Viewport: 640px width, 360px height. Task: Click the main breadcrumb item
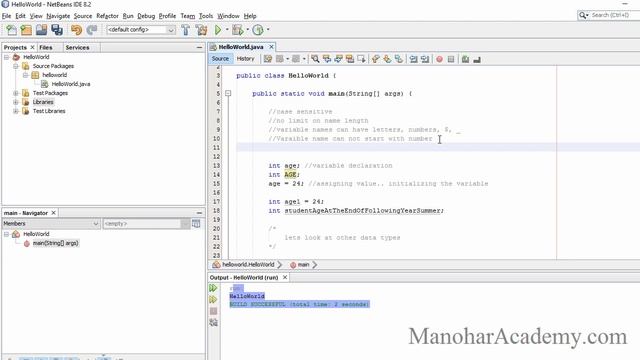pos(303,264)
